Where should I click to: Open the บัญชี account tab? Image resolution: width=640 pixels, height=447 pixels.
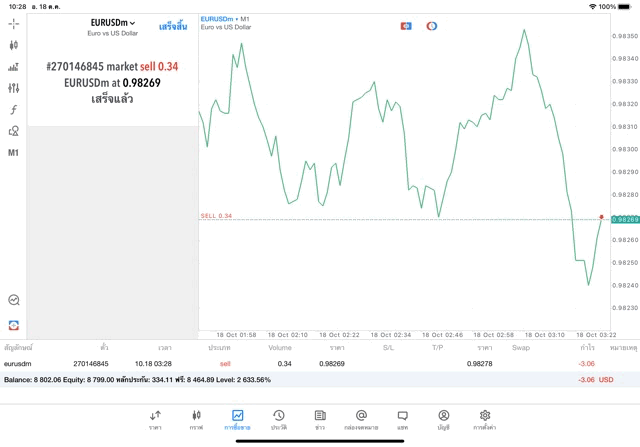(444, 420)
